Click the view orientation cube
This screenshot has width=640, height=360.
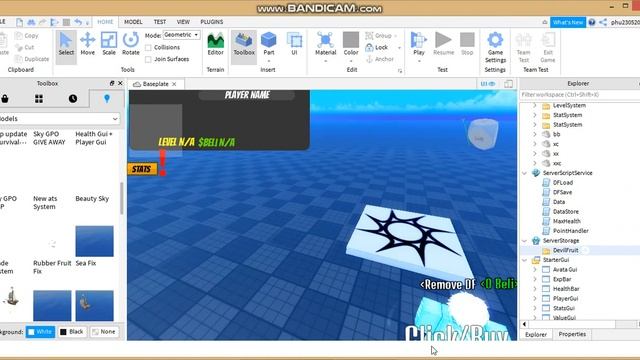[482, 134]
